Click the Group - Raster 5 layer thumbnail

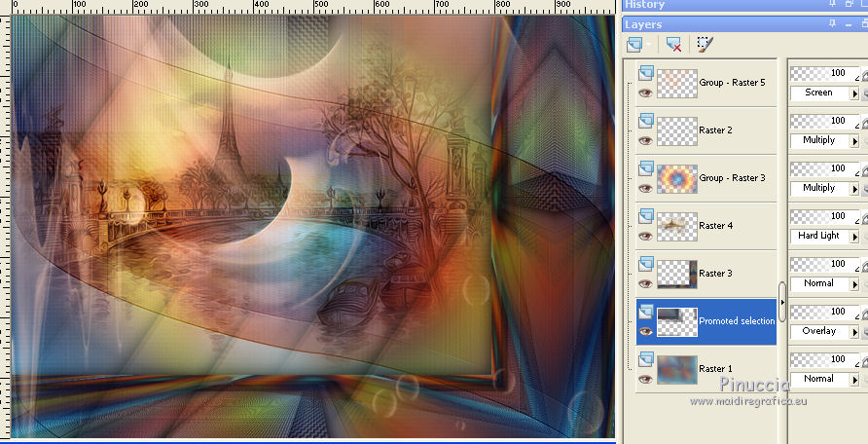click(676, 83)
